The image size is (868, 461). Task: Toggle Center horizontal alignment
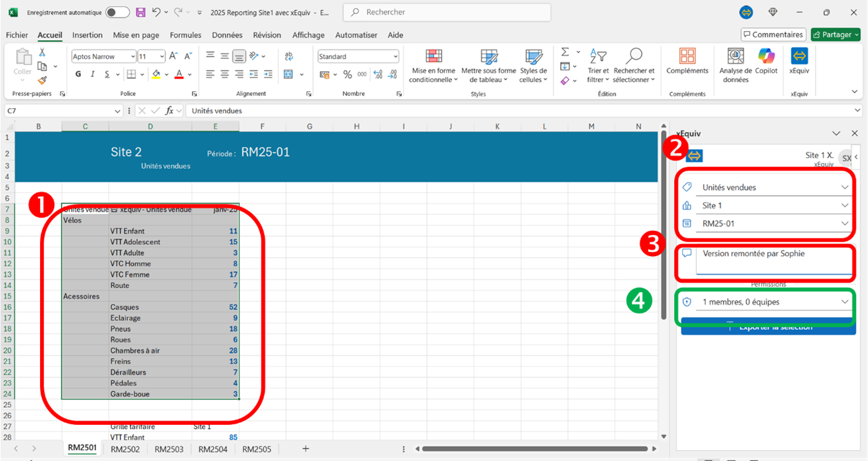pyautogui.click(x=224, y=74)
